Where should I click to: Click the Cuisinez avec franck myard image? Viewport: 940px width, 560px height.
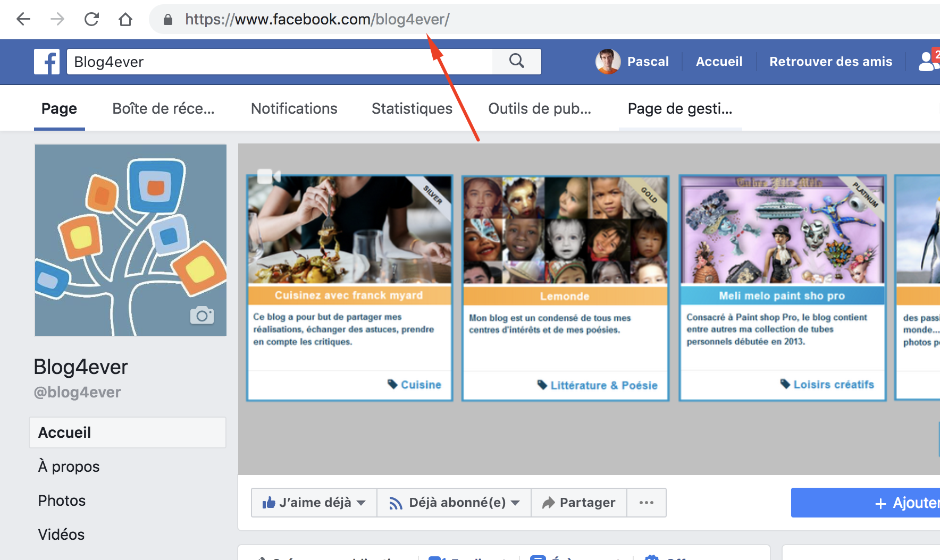click(350, 231)
